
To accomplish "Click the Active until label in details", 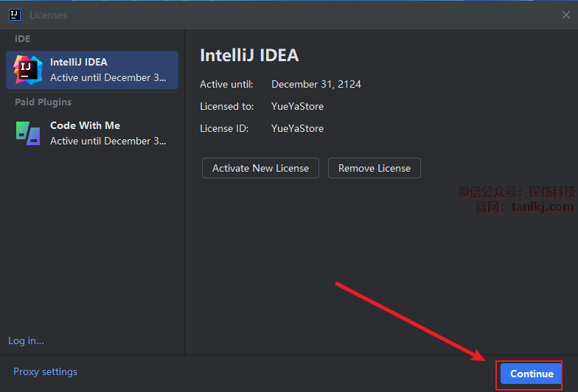I will (x=226, y=84).
